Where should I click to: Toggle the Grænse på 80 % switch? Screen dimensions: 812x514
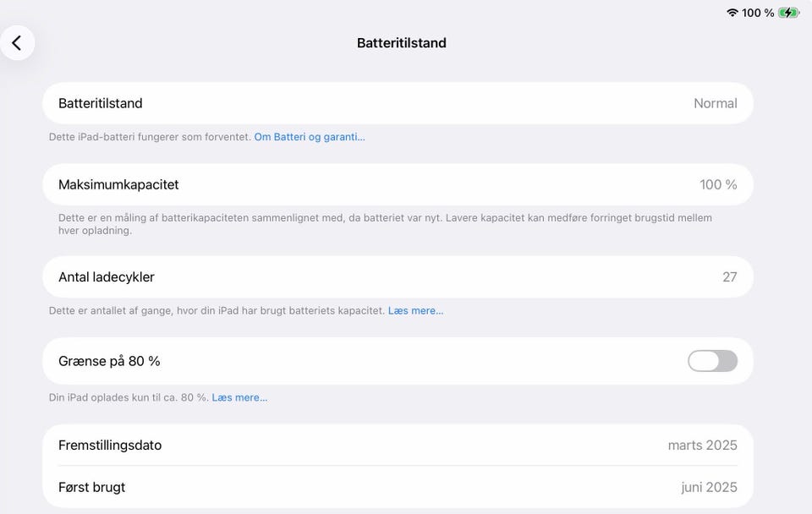click(x=712, y=361)
